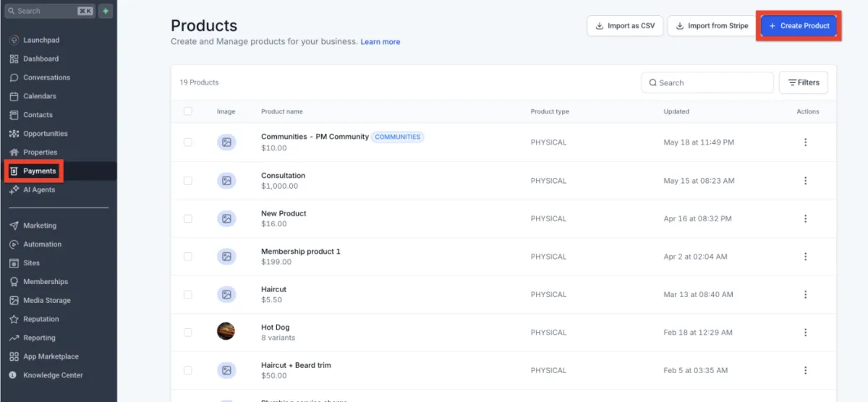Click the Launchpad rocket icon in sidebar
868x402 pixels.
click(14, 40)
